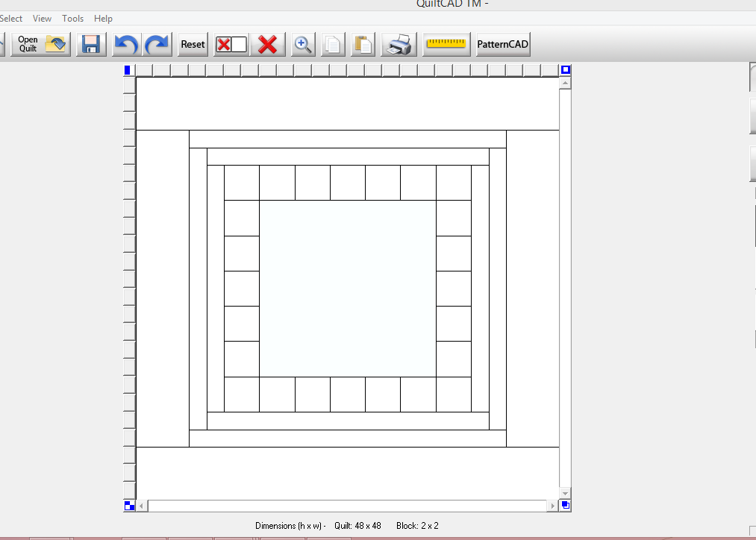Screen dimensions: 756x540
Task: Launch PatternCAD from the toolbar
Action: 503,44
